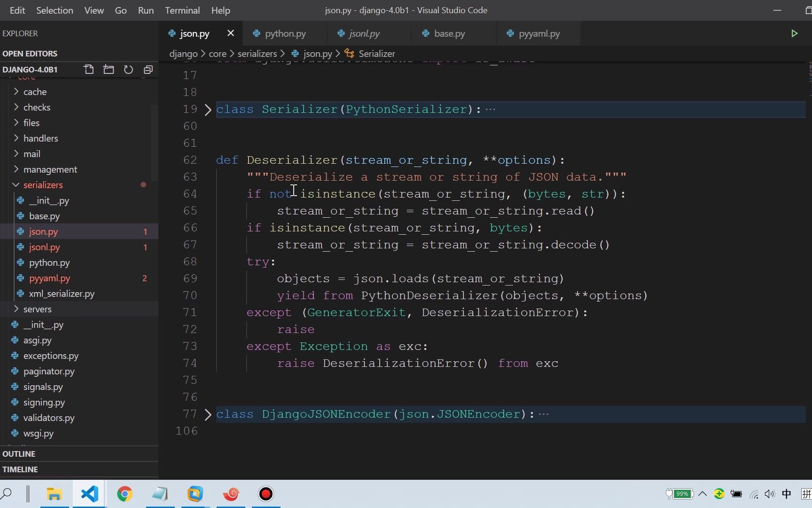Image resolution: width=812 pixels, height=508 pixels.
Task: Switch to the jsonl.py tab
Action: (364, 33)
